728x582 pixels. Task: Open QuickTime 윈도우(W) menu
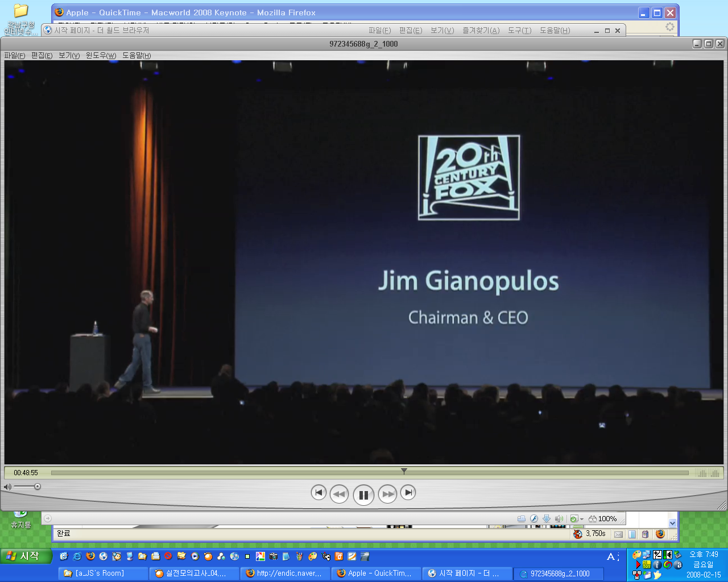pyautogui.click(x=101, y=55)
